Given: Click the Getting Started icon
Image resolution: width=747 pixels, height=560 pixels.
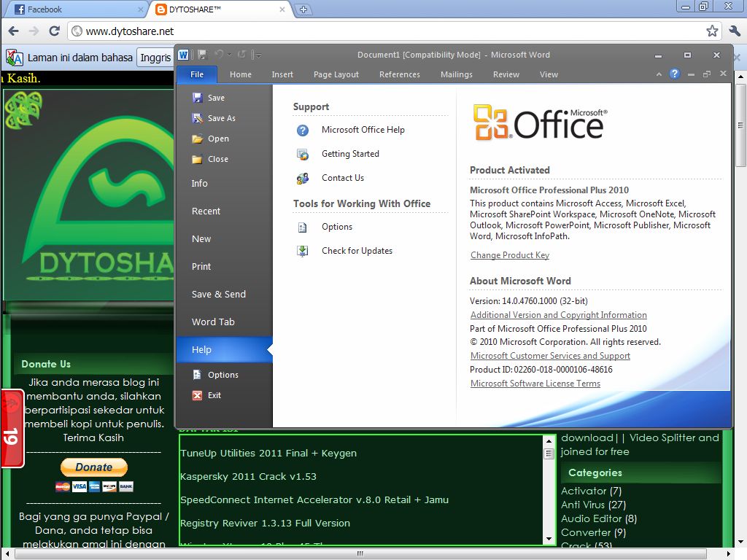Looking at the screenshot, I should 303,154.
